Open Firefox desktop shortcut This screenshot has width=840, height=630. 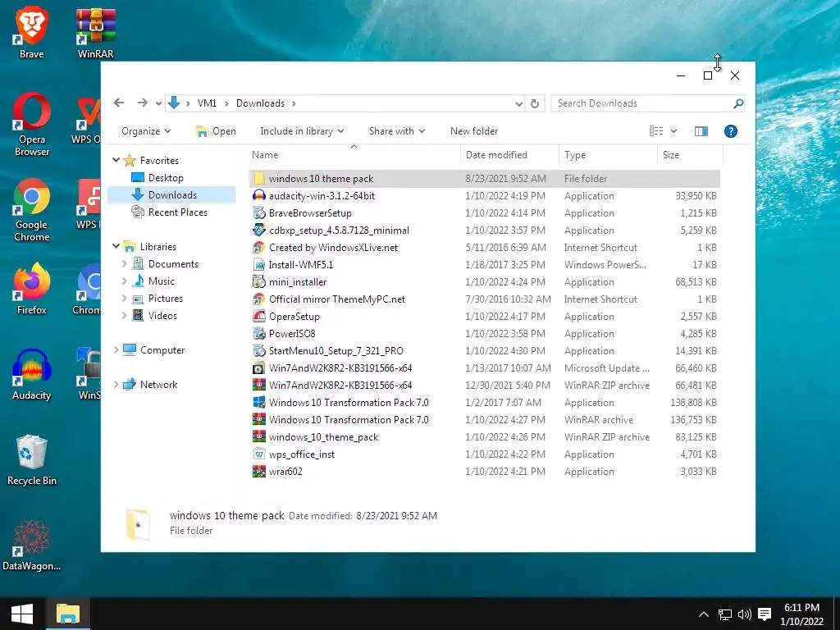click(32, 290)
